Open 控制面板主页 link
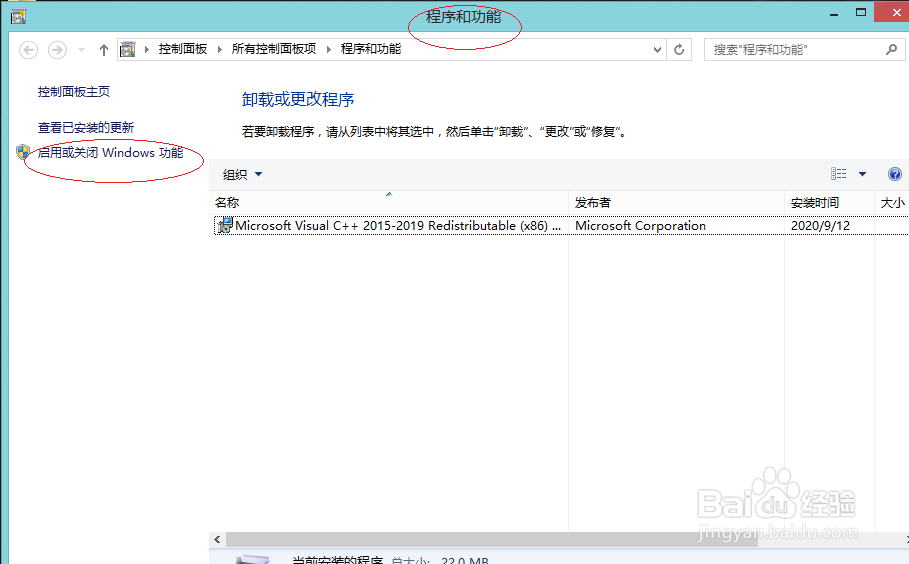Viewport: 909px width, 564px height. point(74,92)
